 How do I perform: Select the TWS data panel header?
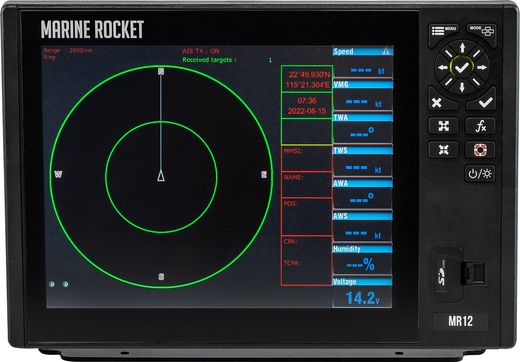point(363,150)
